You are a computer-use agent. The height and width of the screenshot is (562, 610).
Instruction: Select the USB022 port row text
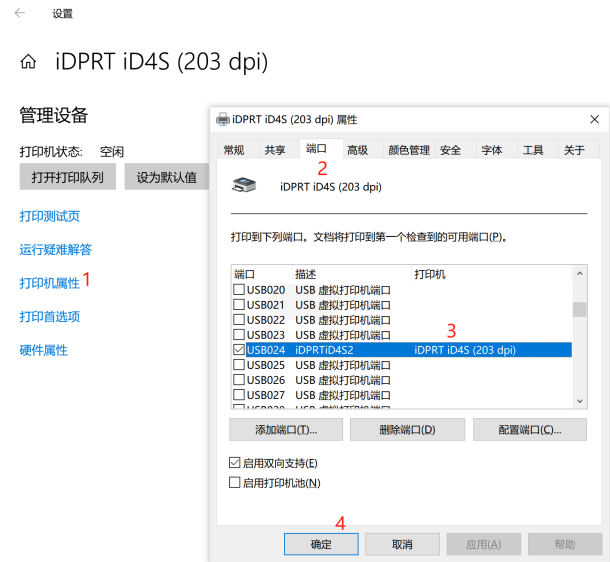point(266,320)
